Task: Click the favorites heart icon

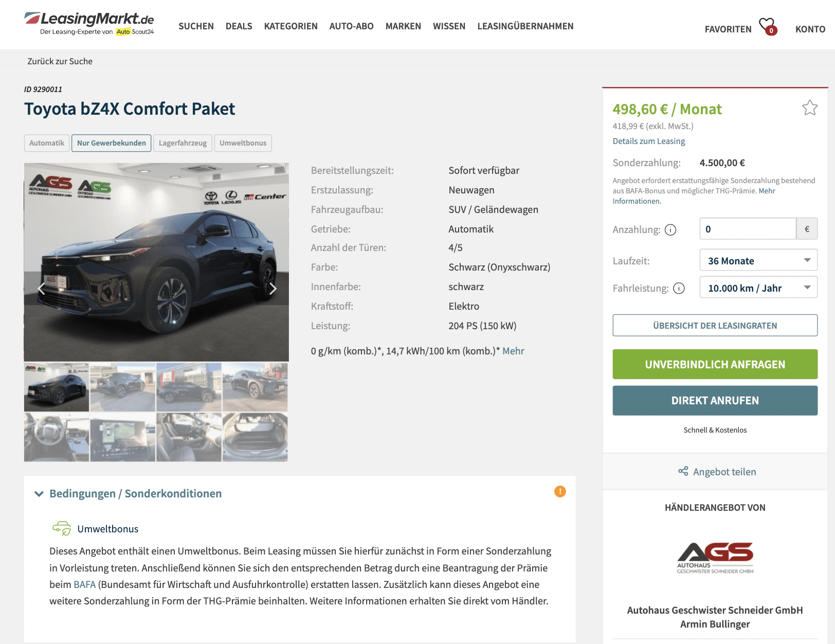Action: 768,26
